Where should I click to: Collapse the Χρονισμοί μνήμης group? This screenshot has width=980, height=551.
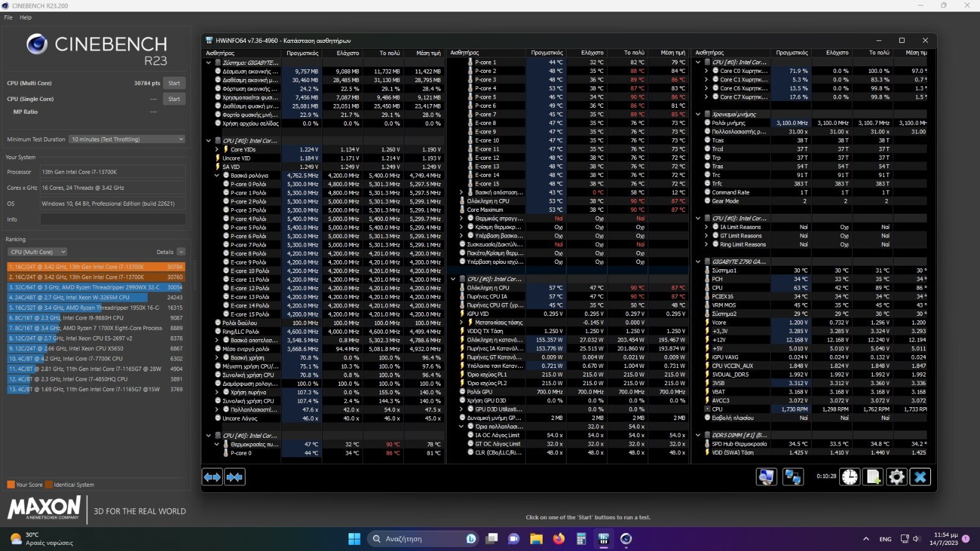[698, 114]
